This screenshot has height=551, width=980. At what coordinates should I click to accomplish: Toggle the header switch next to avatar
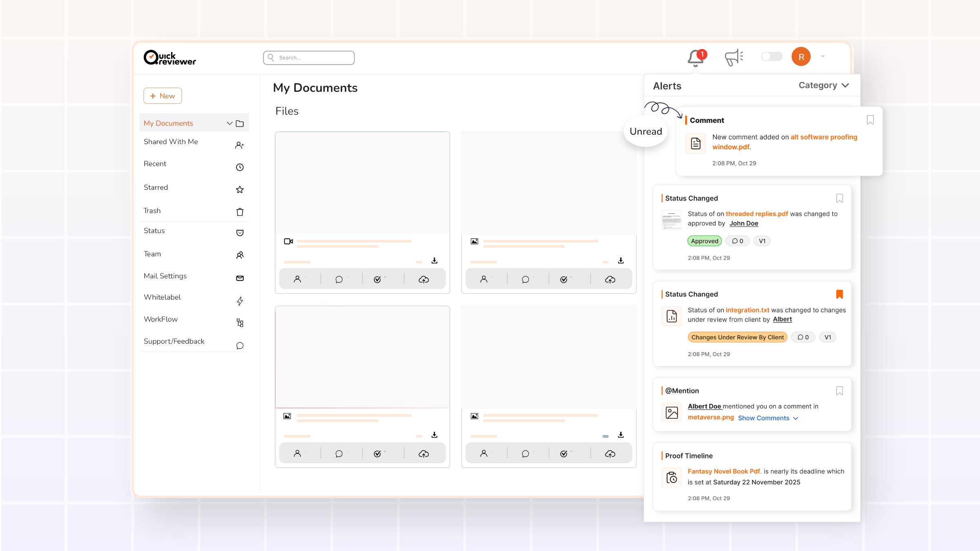click(771, 57)
